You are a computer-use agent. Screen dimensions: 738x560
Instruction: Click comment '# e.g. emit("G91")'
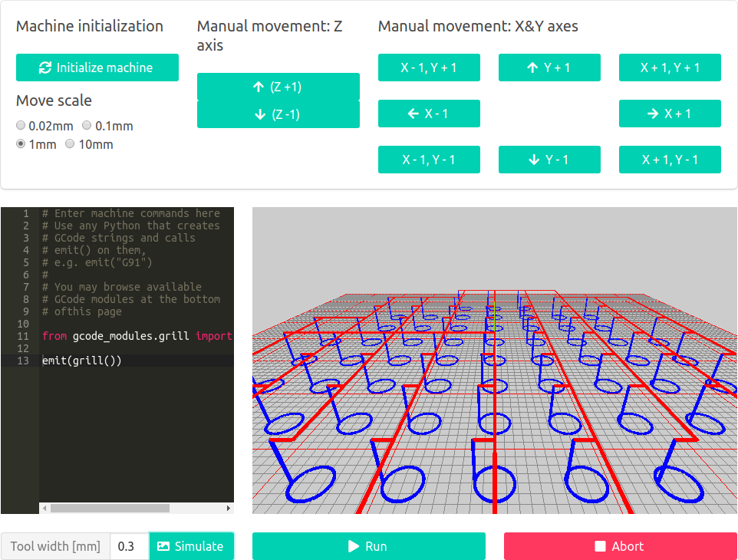point(97,262)
